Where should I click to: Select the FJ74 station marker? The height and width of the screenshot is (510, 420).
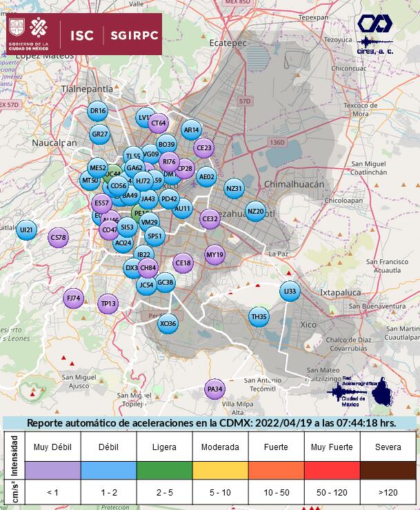72,299
